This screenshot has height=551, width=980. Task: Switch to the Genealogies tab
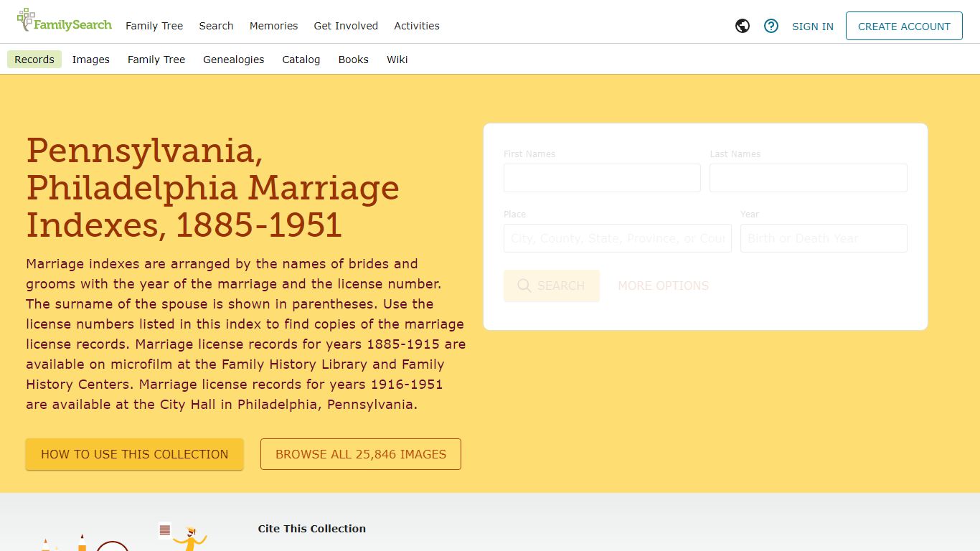234,60
